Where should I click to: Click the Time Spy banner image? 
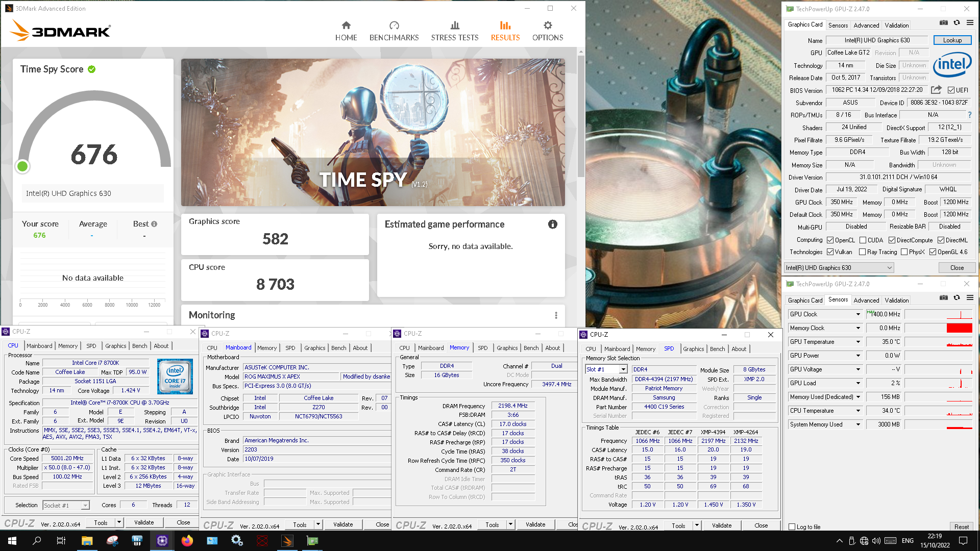click(x=373, y=133)
